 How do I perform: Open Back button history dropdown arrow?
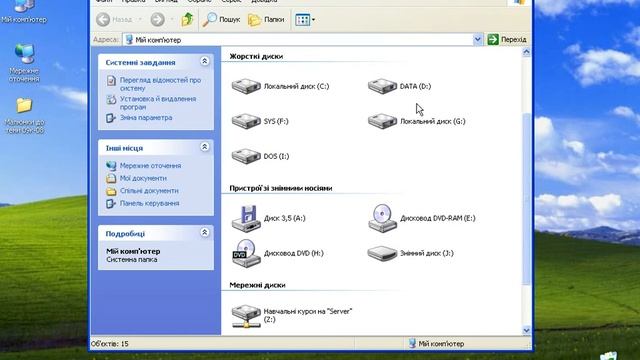pyautogui.click(x=140, y=19)
